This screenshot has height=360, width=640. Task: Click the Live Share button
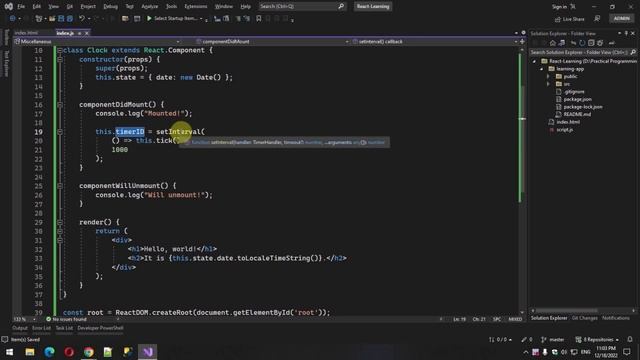570,19
